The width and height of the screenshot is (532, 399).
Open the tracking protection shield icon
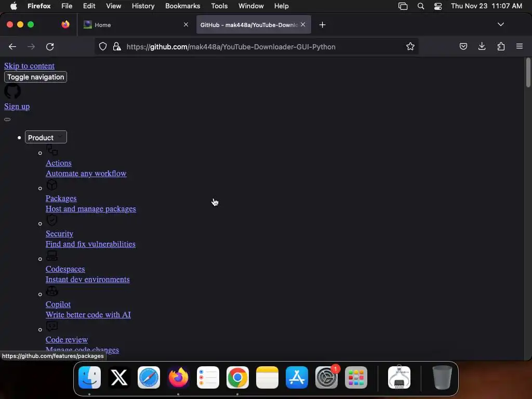click(x=103, y=46)
